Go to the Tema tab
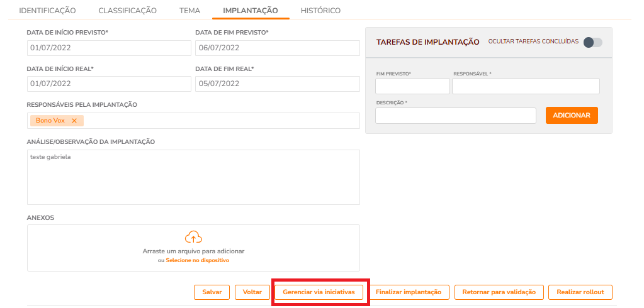The image size is (644, 308). 189,11
